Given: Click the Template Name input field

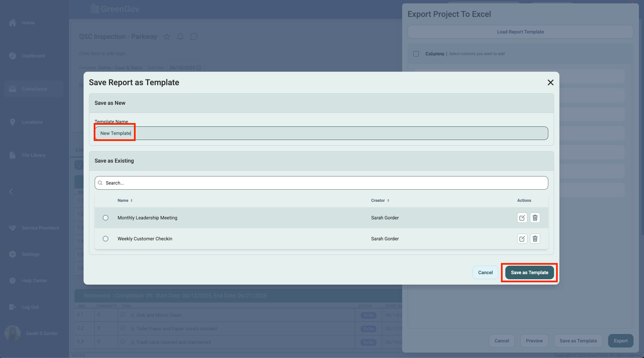Looking at the screenshot, I should point(321,133).
